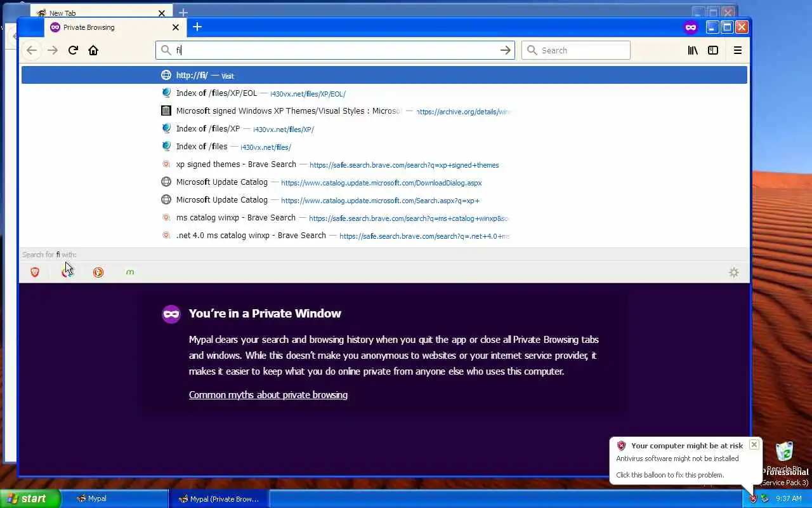Open Common myths about private browsing link
Viewport: 812px width, 508px height.
268,394
